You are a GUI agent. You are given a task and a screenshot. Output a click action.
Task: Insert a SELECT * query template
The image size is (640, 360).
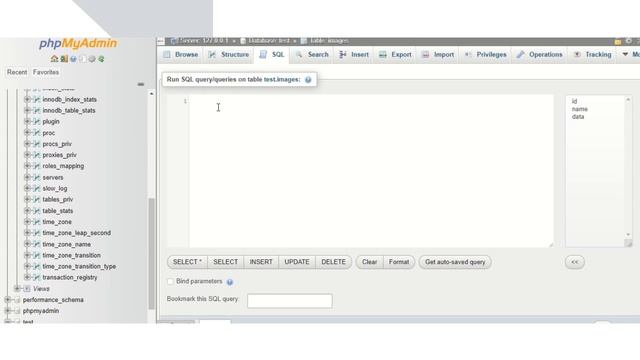point(187,262)
